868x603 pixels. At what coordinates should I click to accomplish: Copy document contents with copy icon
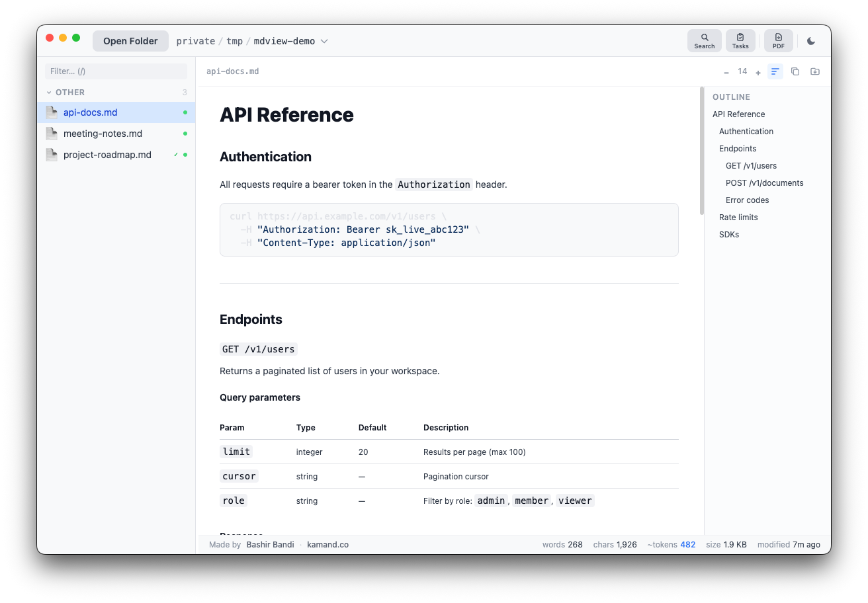795,71
